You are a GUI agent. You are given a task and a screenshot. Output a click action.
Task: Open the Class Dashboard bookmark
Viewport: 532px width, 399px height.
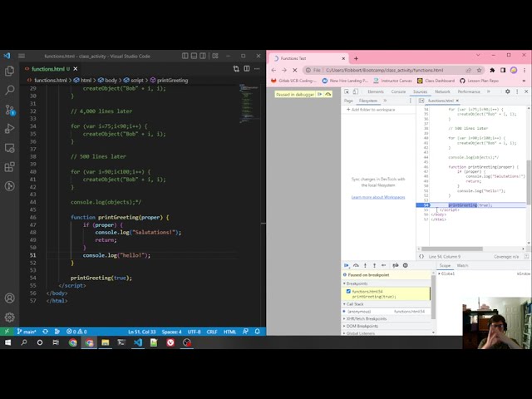pos(436,81)
